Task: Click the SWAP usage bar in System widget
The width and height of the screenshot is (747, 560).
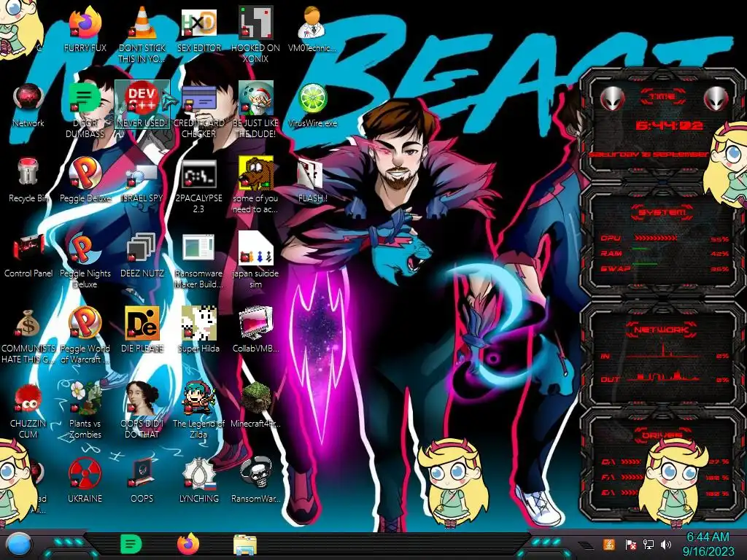Action: click(x=645, y=263)
